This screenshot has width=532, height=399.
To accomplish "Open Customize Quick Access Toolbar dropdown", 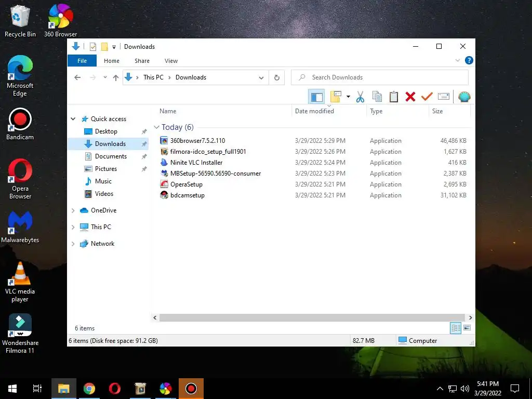I will (x=114, y=47).
